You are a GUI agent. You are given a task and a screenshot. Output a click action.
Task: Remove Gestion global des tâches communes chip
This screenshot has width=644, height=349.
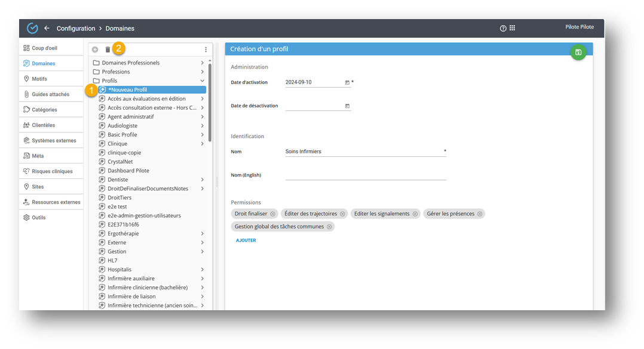point(329,227)
